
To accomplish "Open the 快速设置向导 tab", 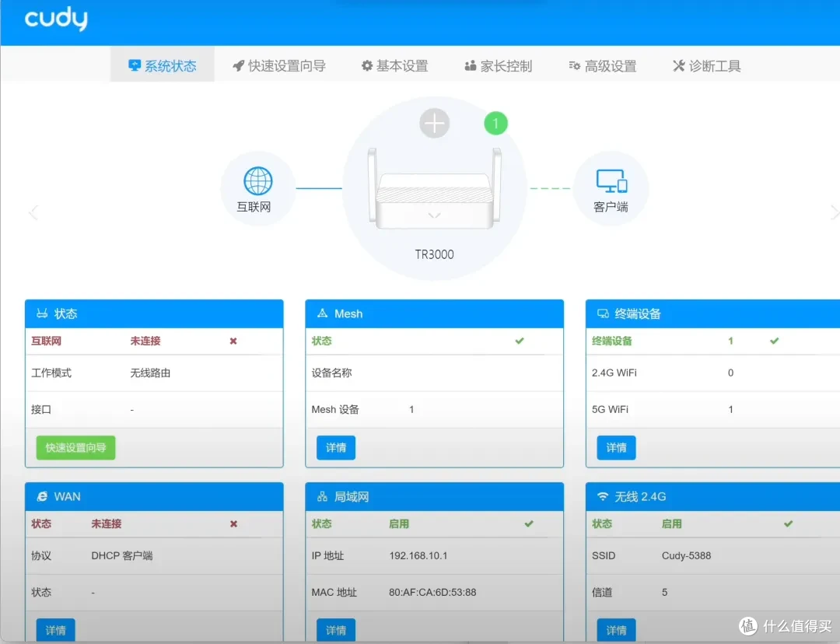I will [x=279, y=65].
